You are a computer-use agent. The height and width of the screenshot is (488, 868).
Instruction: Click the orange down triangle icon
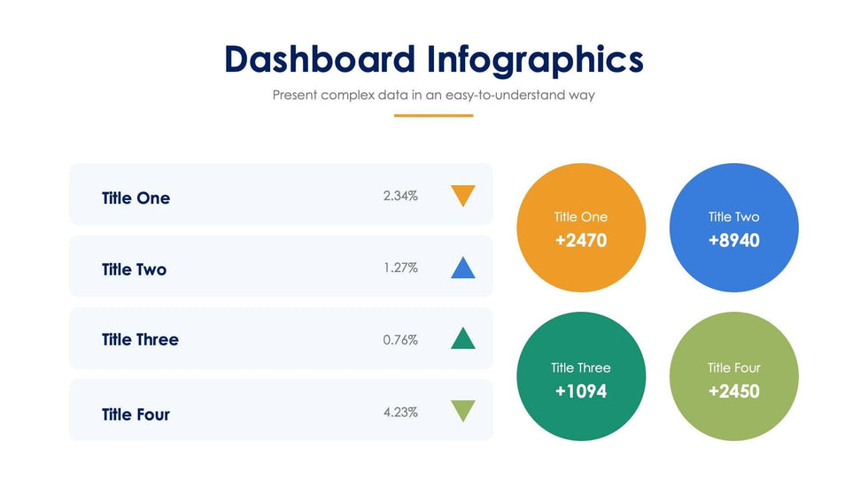coord(462,195)
